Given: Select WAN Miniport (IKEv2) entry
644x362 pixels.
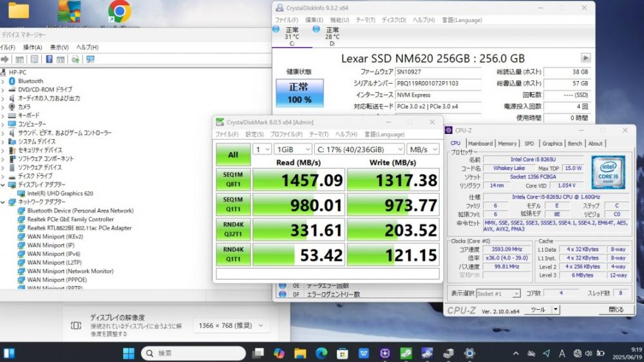Looking at the screenshot, I should click(x=55, y=236).
